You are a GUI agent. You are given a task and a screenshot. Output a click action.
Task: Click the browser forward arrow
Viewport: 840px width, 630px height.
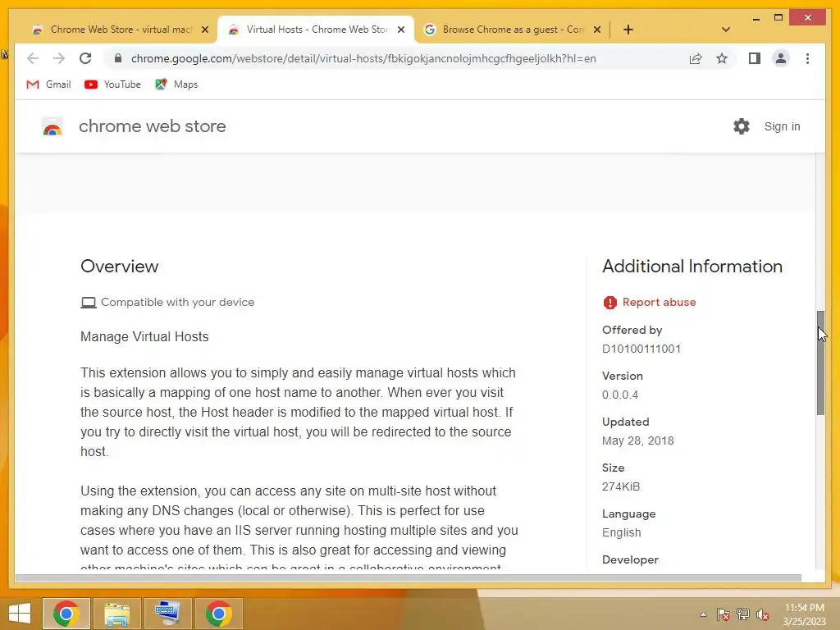click(x=59, y=58)
